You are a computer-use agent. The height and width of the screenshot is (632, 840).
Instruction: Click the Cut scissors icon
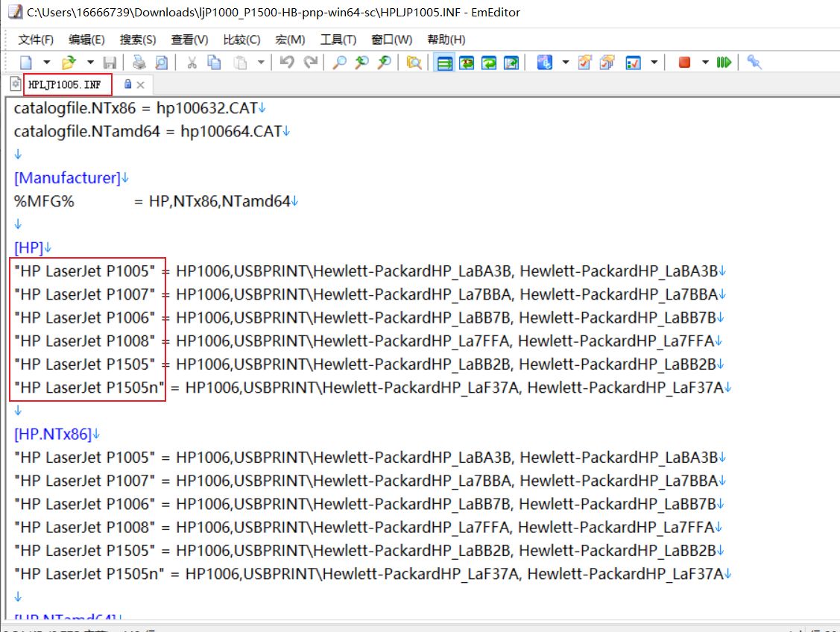(x=192, y=63)
